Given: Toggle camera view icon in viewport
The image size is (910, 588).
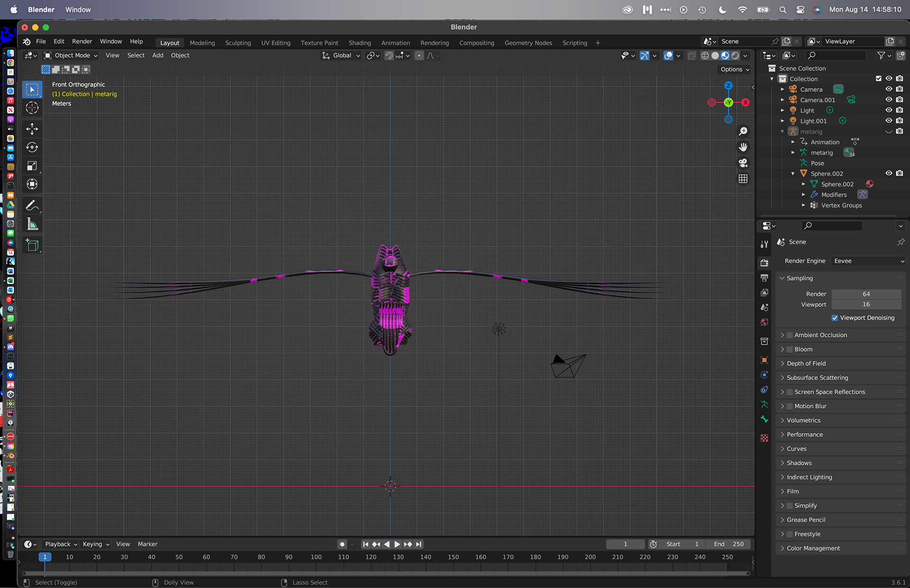Looking at the screenshot, I should pyautogui.click(x=743, y=163).
